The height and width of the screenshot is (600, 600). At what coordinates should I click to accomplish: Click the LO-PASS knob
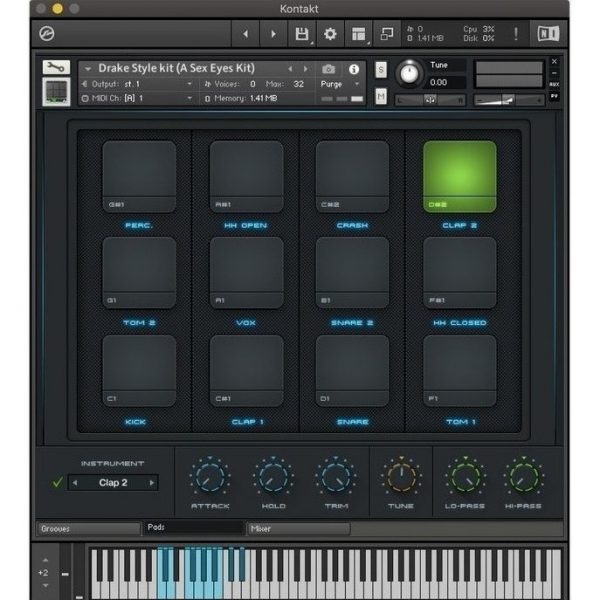pos(465,477)
